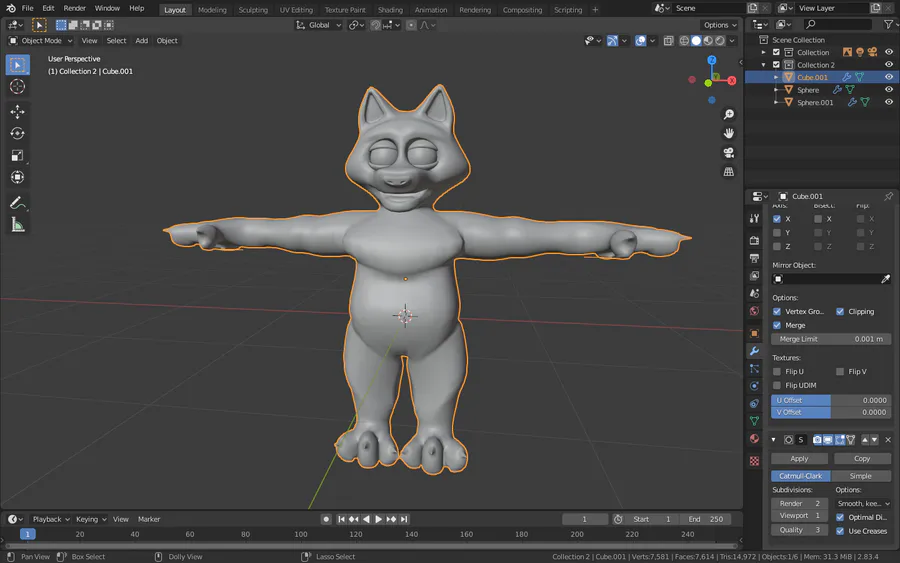
Task: Collapse the Subdivision modifier panel
Action: [x=774, y=440]
